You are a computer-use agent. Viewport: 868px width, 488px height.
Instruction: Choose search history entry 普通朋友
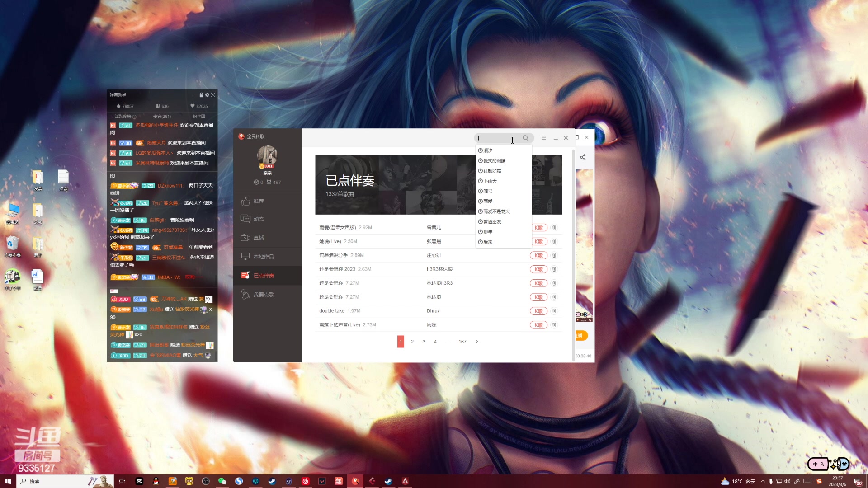click(504, 221)
